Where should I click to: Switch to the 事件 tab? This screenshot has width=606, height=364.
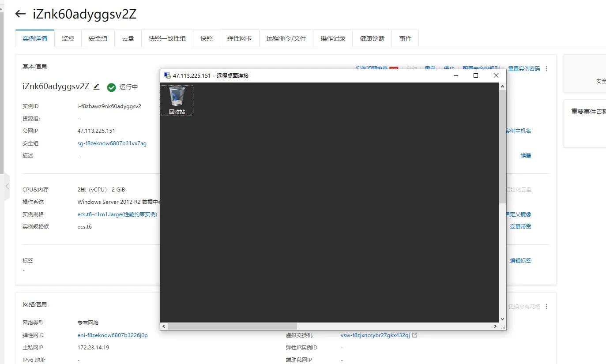[406, 38]
